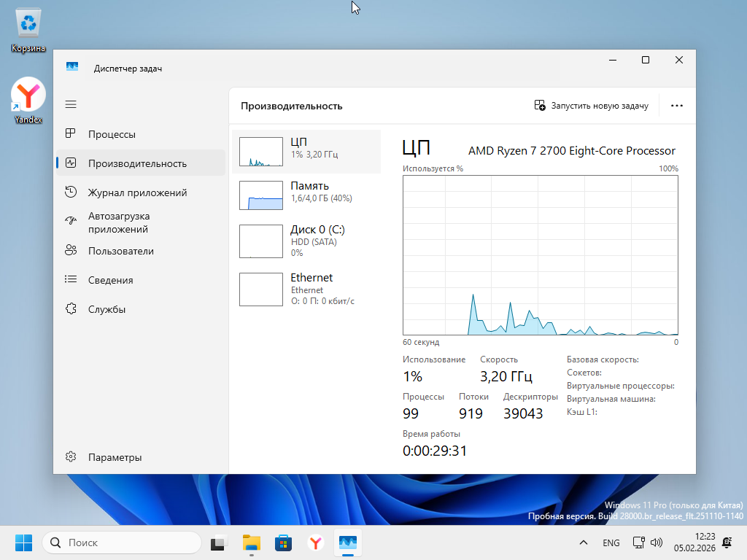Open Параметры settings gear
Image resolution: width=747 pixels, height=560 pixels.
point(71,457)
